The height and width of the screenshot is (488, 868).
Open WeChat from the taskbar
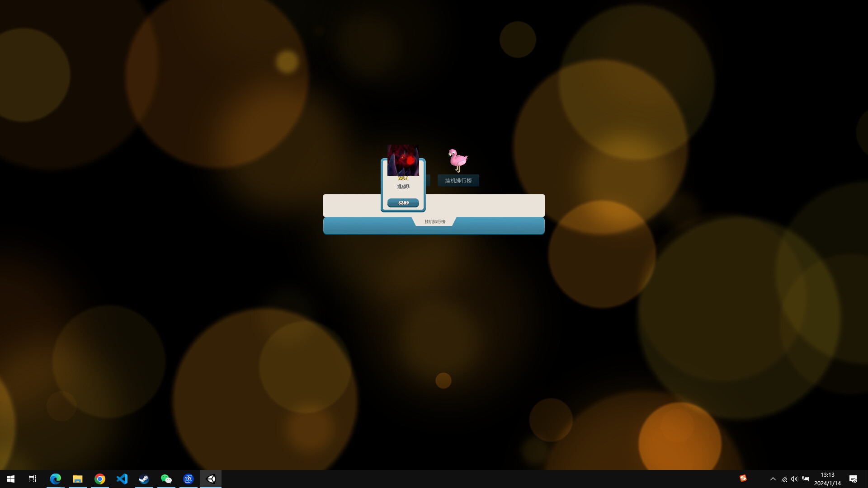click(x=166, y=479)
